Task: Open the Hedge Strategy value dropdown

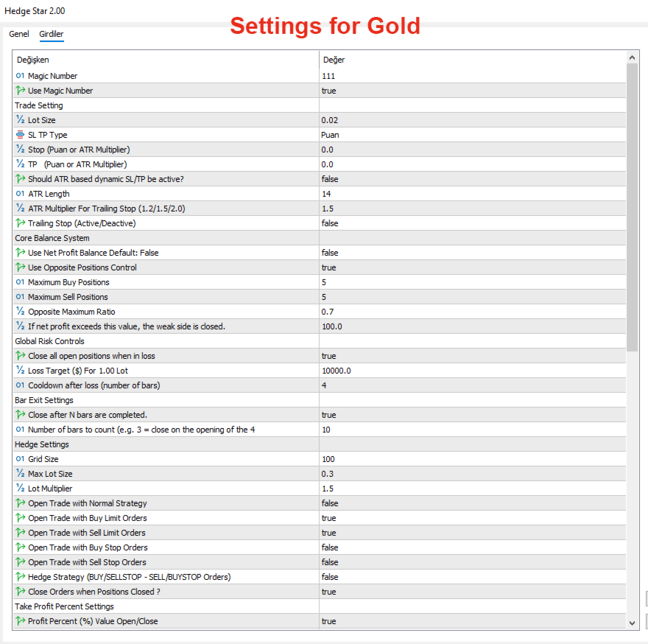Action: (x=471, y=577)
